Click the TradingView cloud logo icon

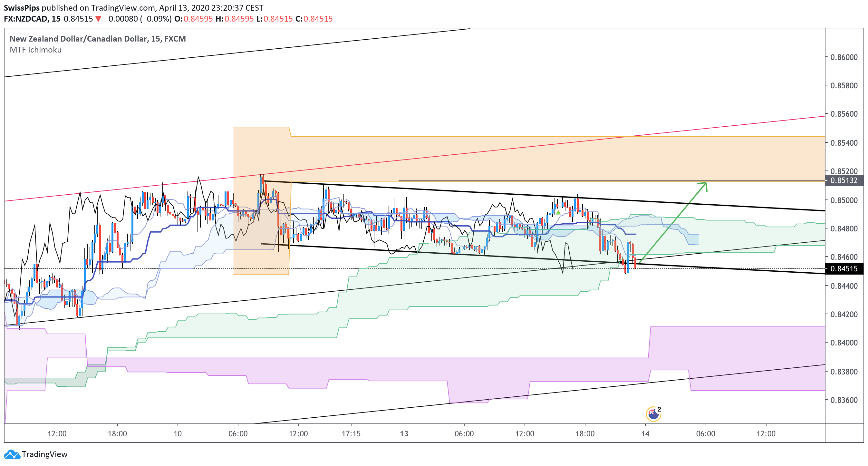12,454
